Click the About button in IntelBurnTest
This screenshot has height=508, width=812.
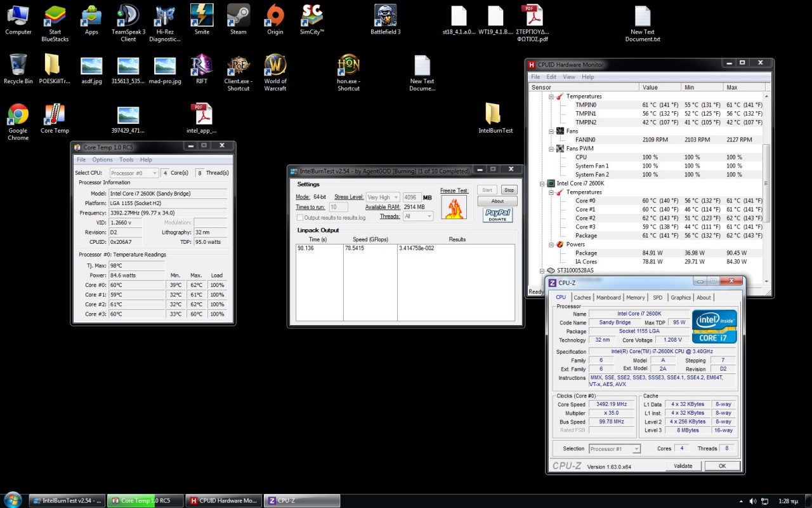[497, 201]
